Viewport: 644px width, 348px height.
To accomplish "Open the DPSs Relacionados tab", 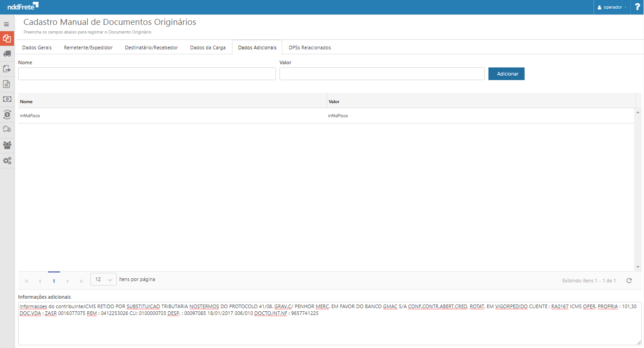I will 310,48.
